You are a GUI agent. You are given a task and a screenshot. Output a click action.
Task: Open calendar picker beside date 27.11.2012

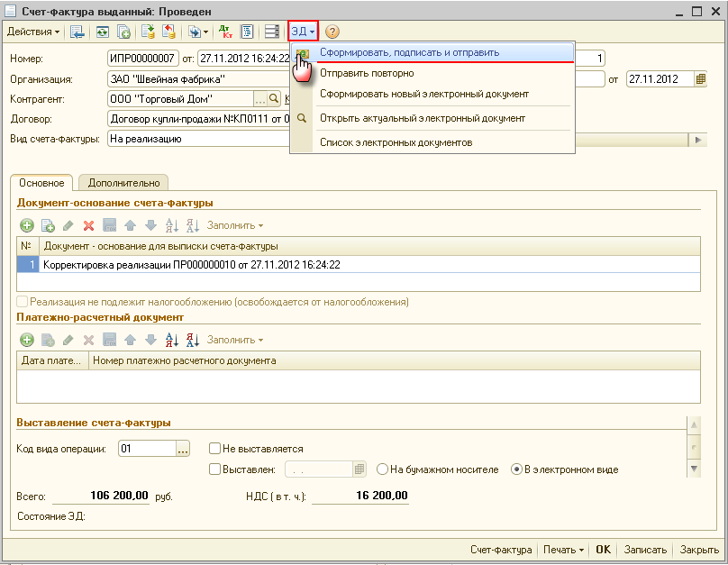[700, 78]
